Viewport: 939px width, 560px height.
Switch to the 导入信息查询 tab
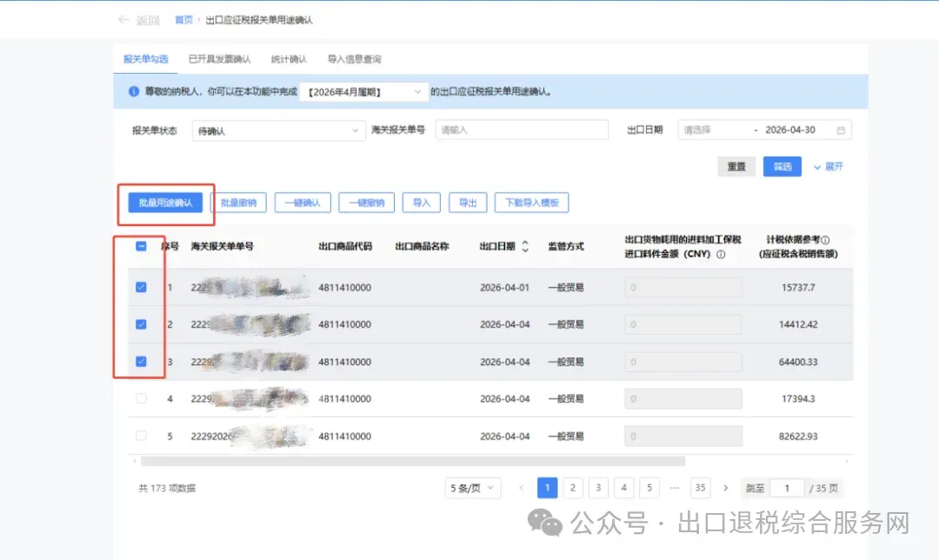click(x=354, y=59)
